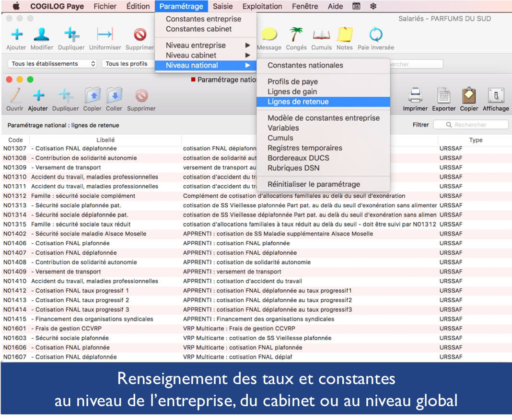This screenshot has width=512, height=420.
Task: Click the calendar icon in menu bar
Action: (x=356, y=6)
